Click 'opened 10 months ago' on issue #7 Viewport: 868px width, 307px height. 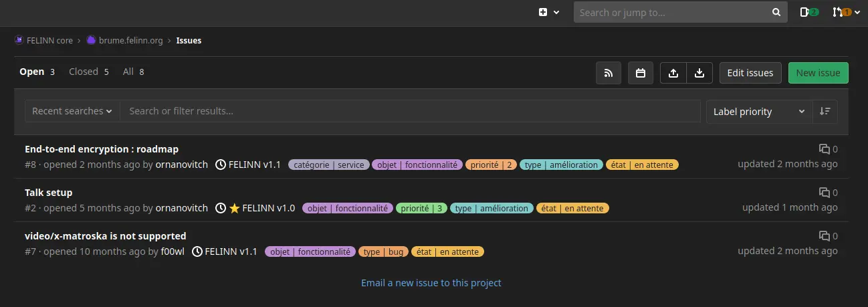coord(94,251)
